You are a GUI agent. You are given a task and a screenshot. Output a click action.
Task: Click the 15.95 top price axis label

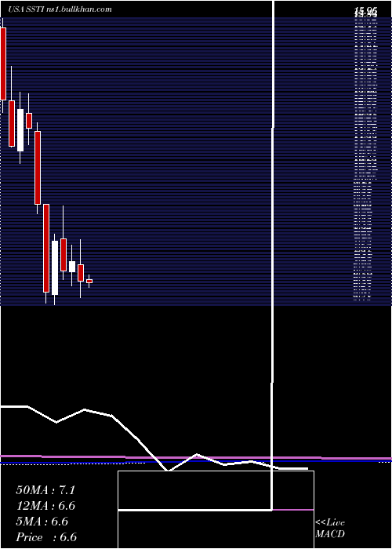[366, 11]
